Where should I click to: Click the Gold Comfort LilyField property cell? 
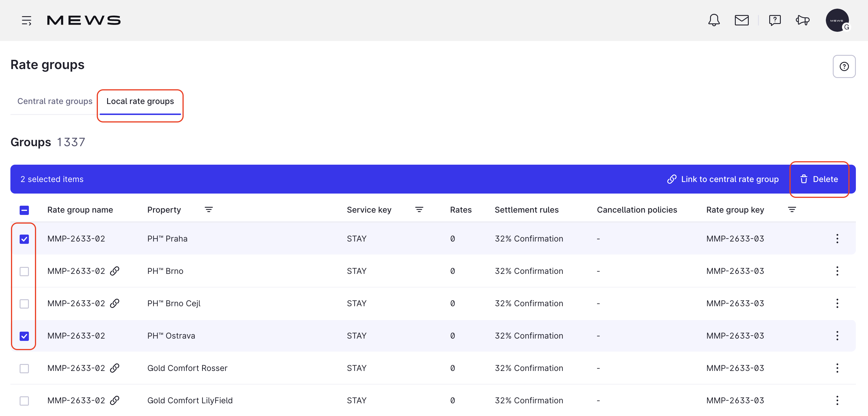pos(190,400)
